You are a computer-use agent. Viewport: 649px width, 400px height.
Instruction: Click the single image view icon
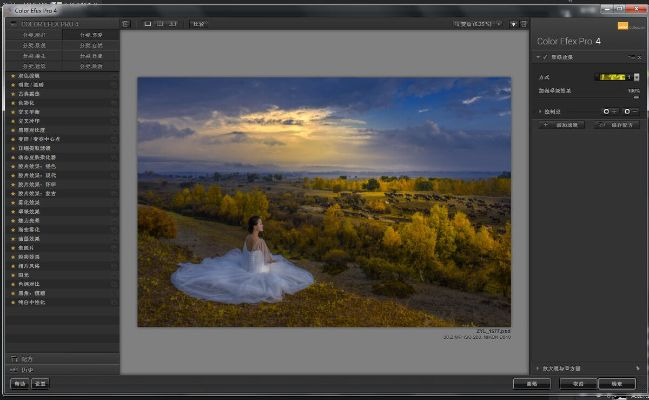click(147, 23)
